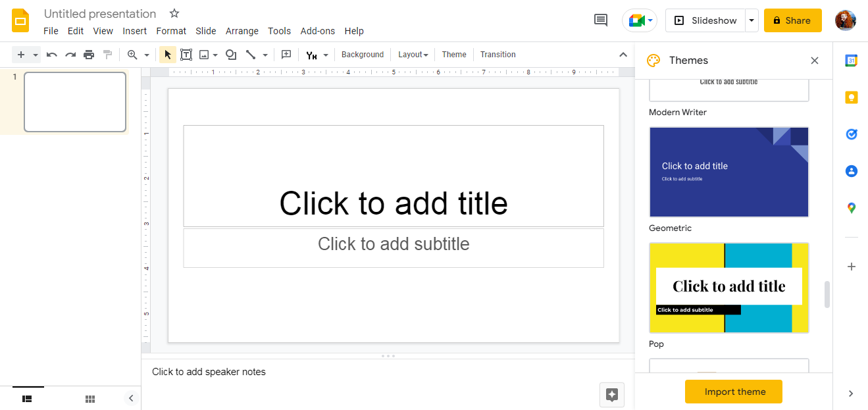Open zoom level dropdown arrow

147,55
